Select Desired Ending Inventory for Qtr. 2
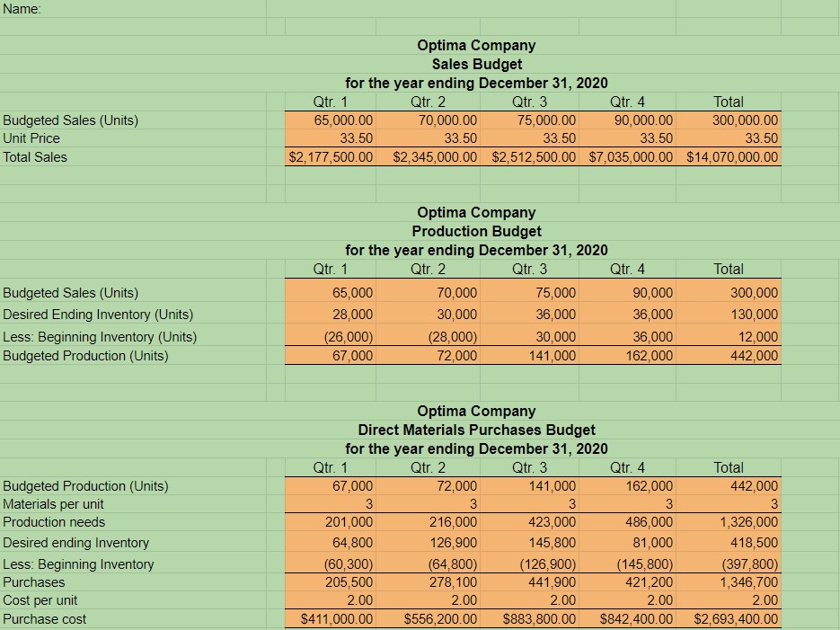Screen dimensions: 840x630 428,314
